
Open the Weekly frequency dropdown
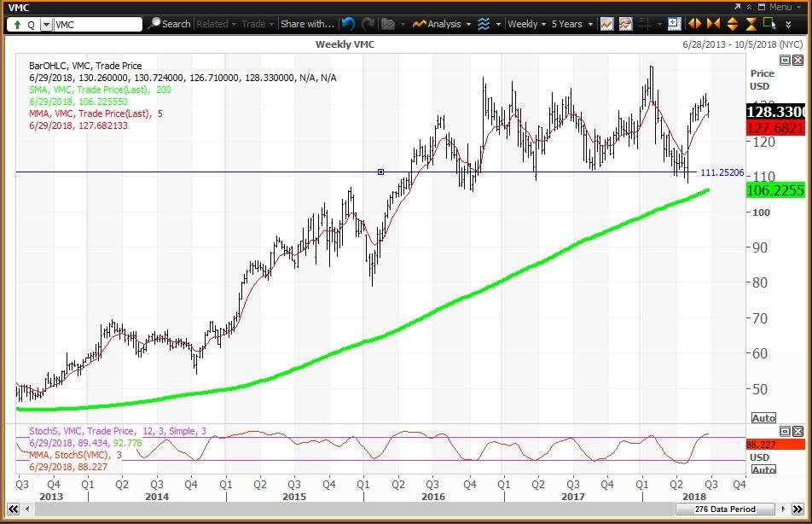click(x=525, y=24)
